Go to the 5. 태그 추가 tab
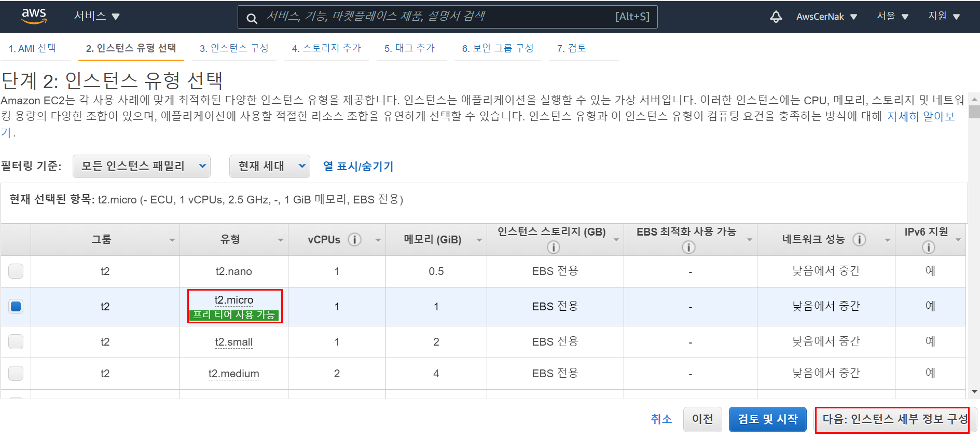The height and width of the screenshot is (439, 980). tap(409, 48)
